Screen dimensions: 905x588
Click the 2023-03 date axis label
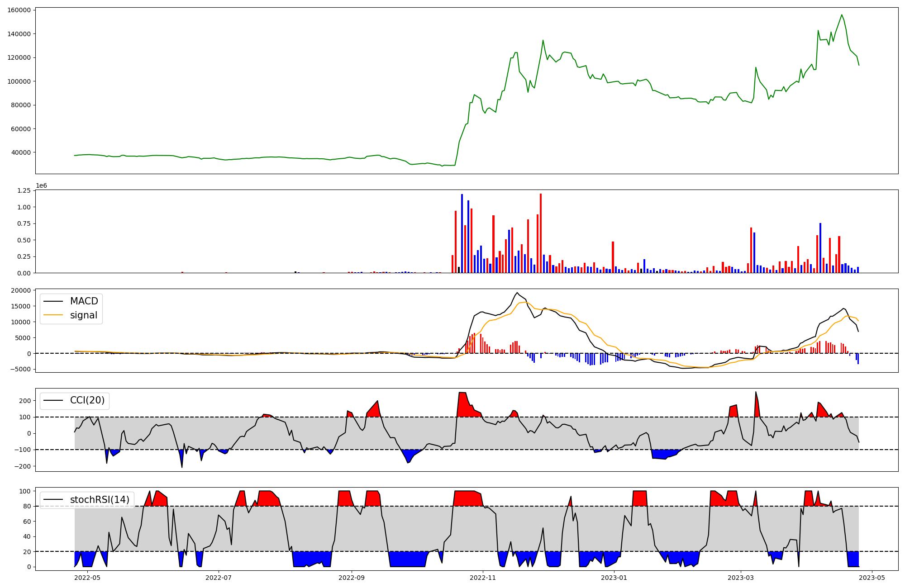coord(741,578)
